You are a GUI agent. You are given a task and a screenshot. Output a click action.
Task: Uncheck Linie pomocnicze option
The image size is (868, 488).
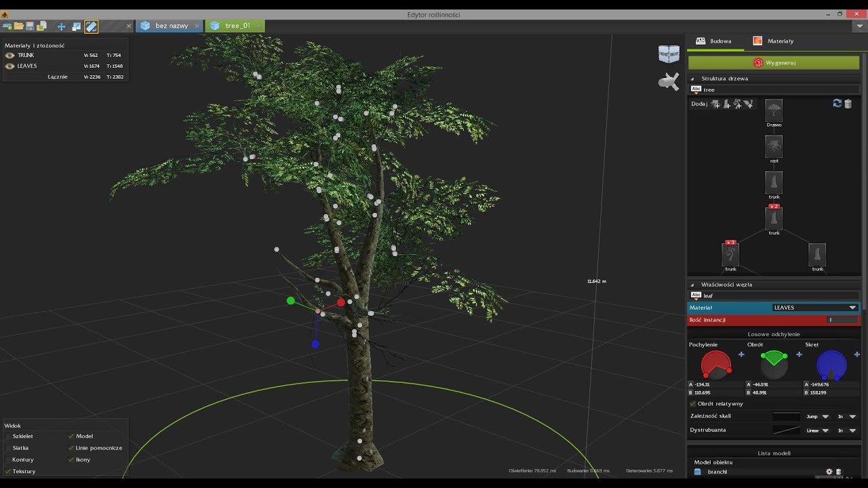(x=71, y=447)
